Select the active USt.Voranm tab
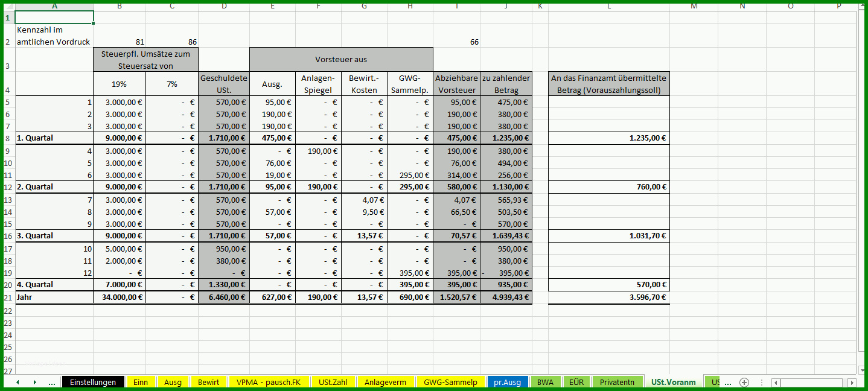Image resolution: width=868 pixels, height=391 pixels. coord(673,382)
